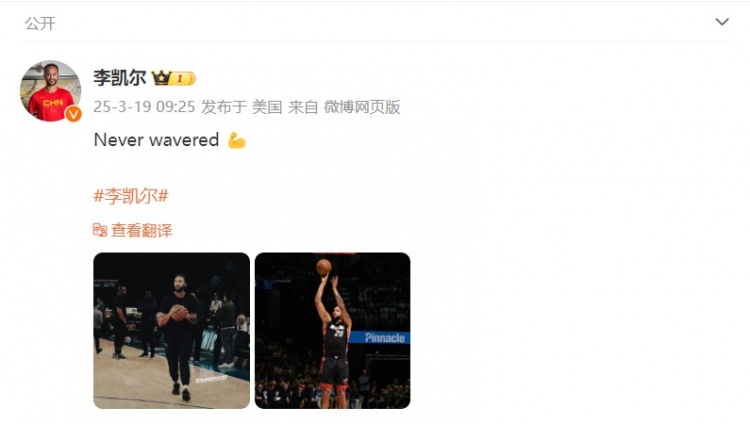
Task: Click the flexed bicep emoji
Action: [x=236, y=140]
